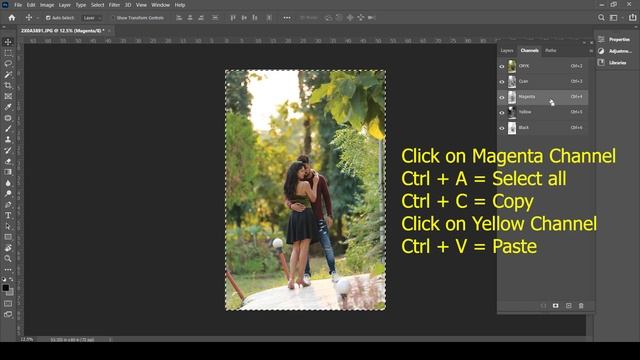
Task: Click Load channel as selection icon
Action: coord(543,305)
